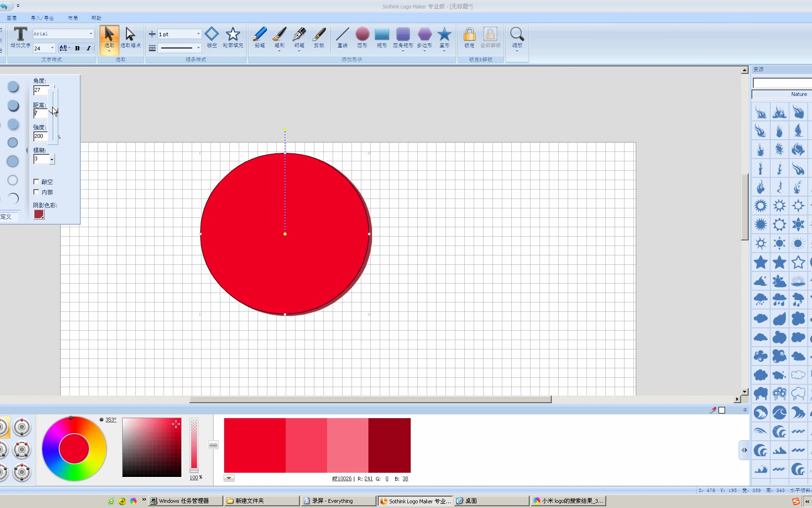Viewport: 812px width, 508px height.
Task: Open the 模糊 (blur) value dropdown
Action: click(52, 159)
